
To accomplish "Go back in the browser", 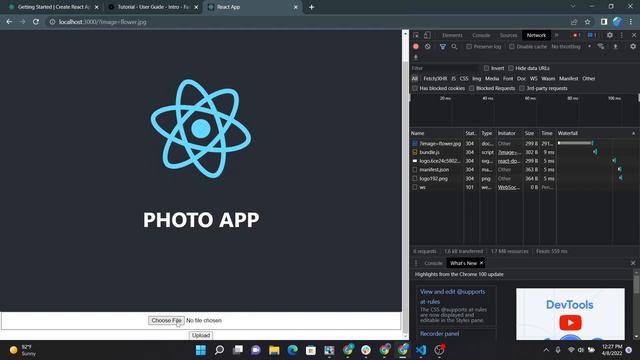I will pos(9,22).
